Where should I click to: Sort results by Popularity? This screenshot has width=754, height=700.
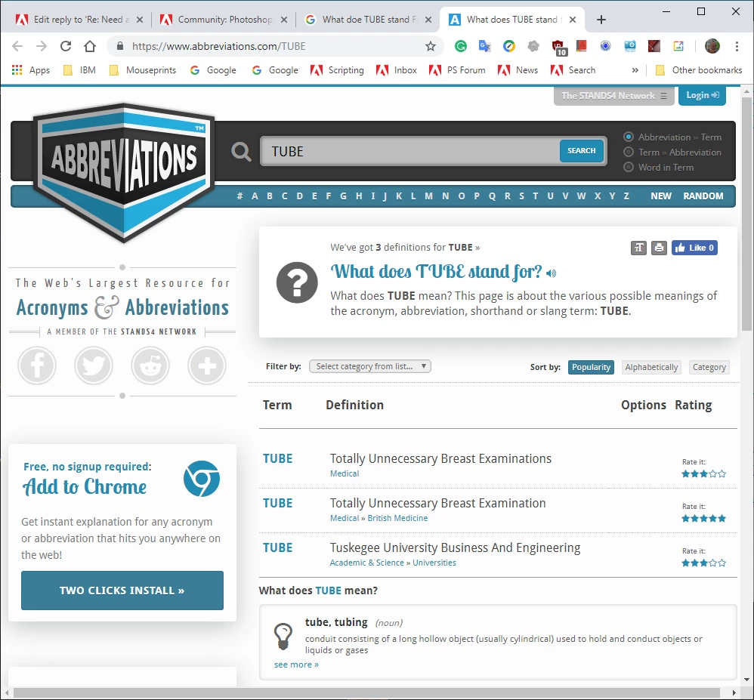[x=591, y=367]
